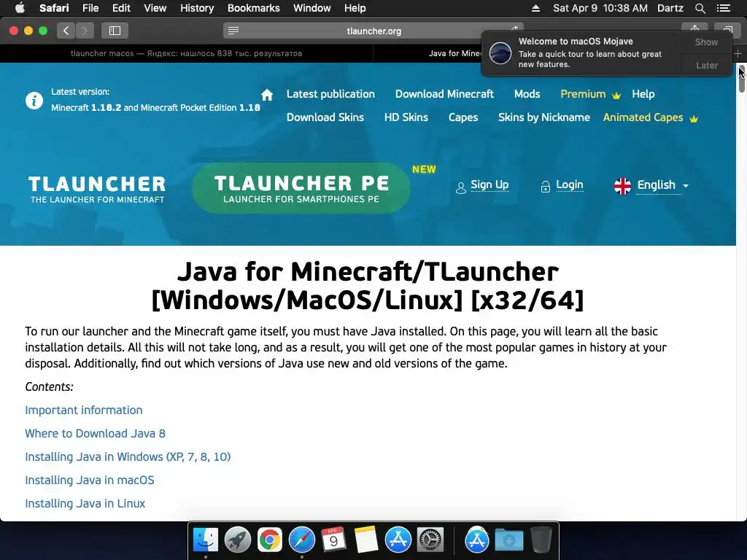Viewport: 747px width, 560px height.
Task: Open Launchpad rocket in the Dock
Action: (237, 540)
